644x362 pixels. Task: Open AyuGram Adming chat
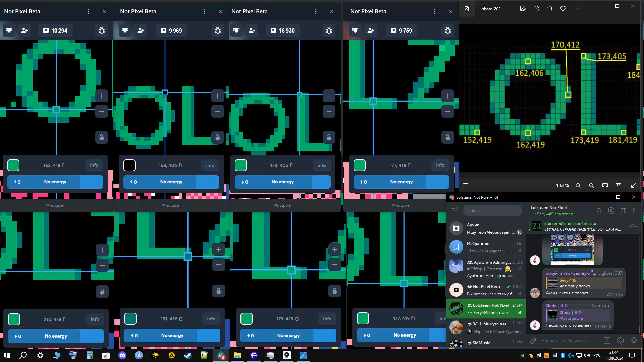coord(486,268)
